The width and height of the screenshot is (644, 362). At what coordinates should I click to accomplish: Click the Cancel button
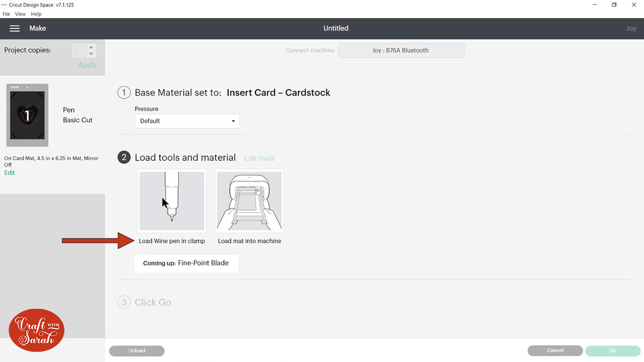tap(555, 351)
